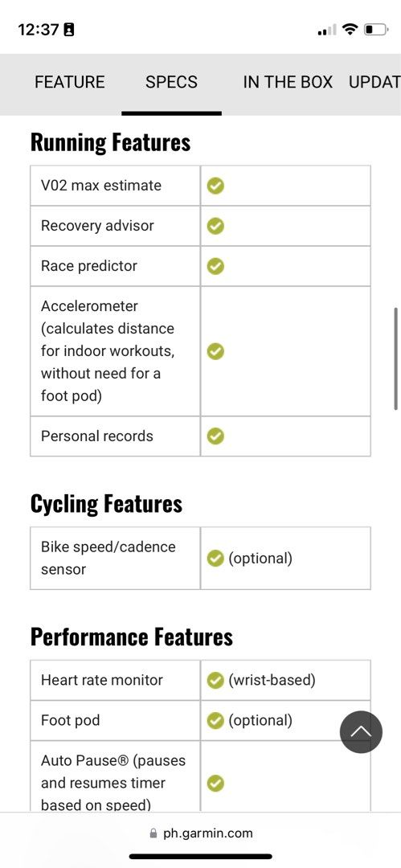The height and width of the screenshot is (868, 401).
Task: Click the Foot pod checkmark icon
Action: [x=215, y=720]
